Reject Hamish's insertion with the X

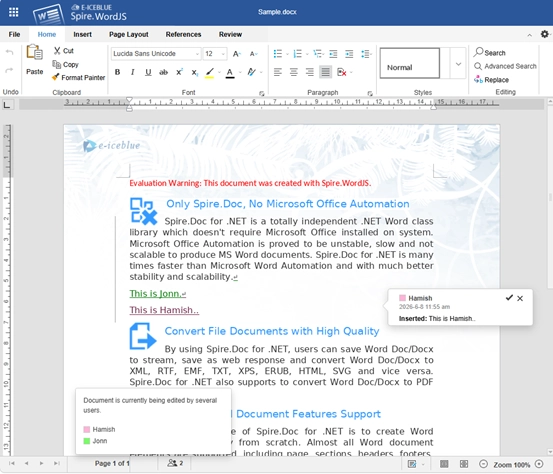pyautogui.click(x=520, y=298)
